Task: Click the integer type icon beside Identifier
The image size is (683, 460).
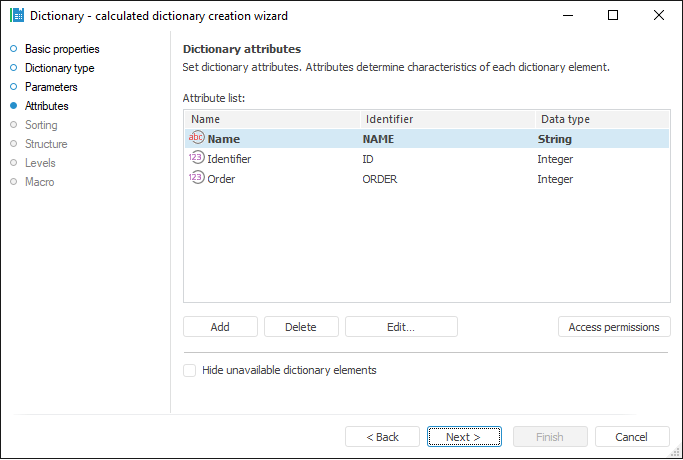Action: tap(196, 159)
